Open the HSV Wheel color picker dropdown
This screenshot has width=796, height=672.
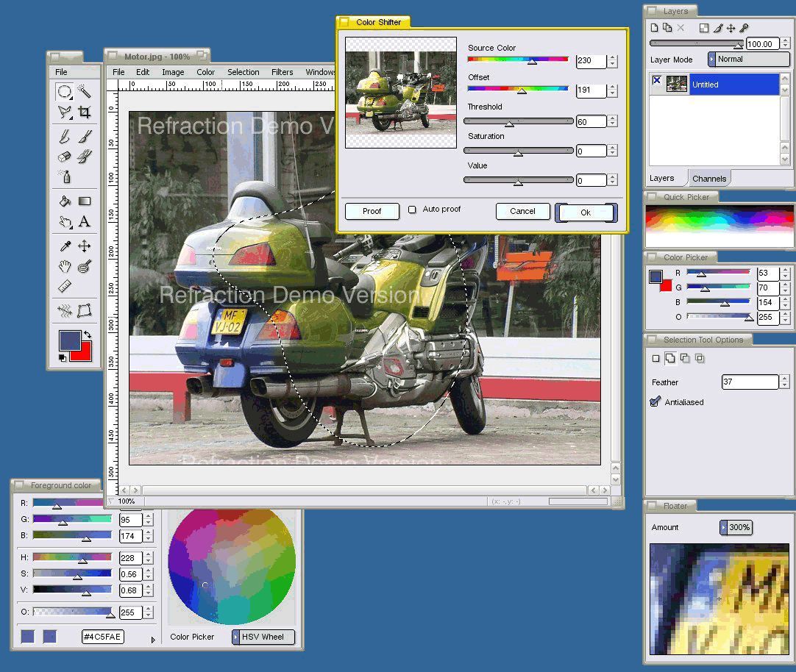(x=263, y=637)
